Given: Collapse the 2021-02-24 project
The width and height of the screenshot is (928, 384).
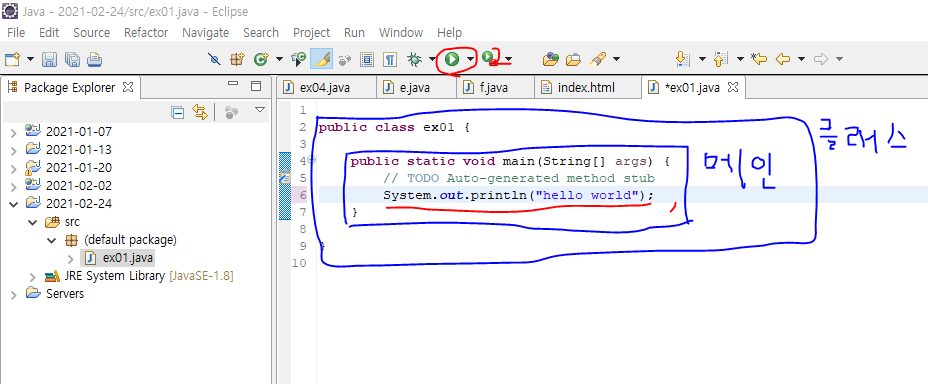Looking at the screenshot, I should 14,204.
